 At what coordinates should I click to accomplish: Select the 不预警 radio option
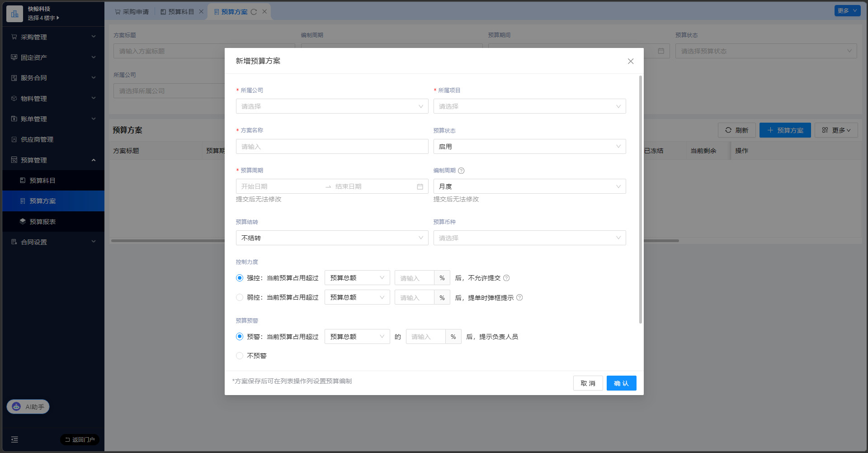pos(240,356)
